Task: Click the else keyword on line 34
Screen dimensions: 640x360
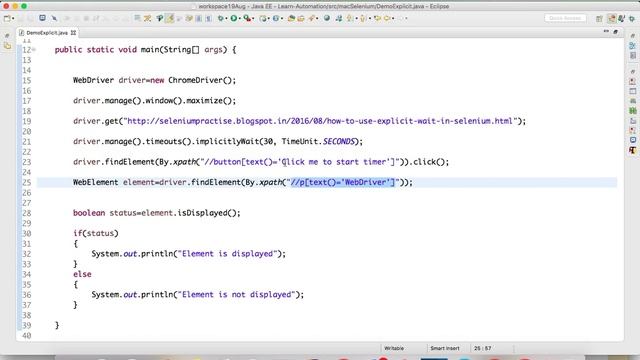Action: (x=82, y=274)
